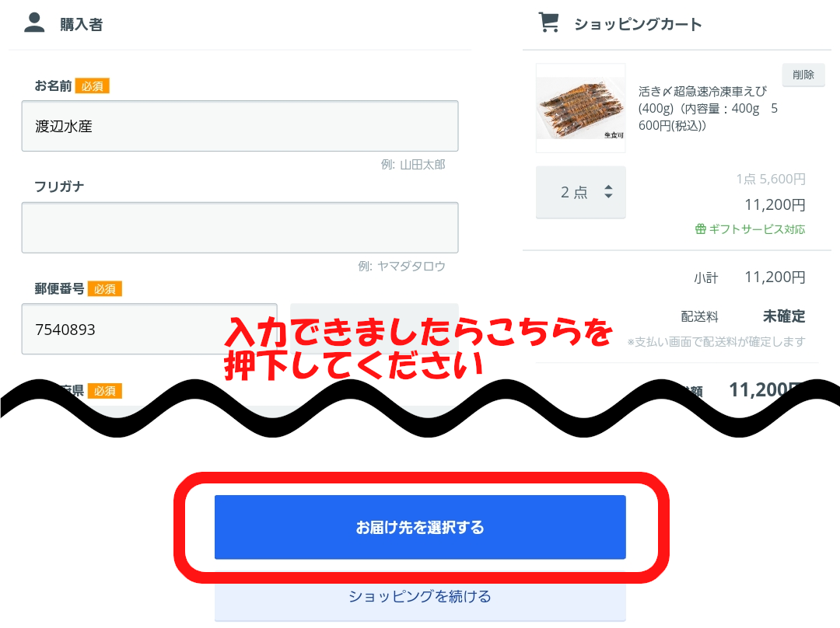Click the 購入者 section heading
840x628 pixels.
[82, 24]
